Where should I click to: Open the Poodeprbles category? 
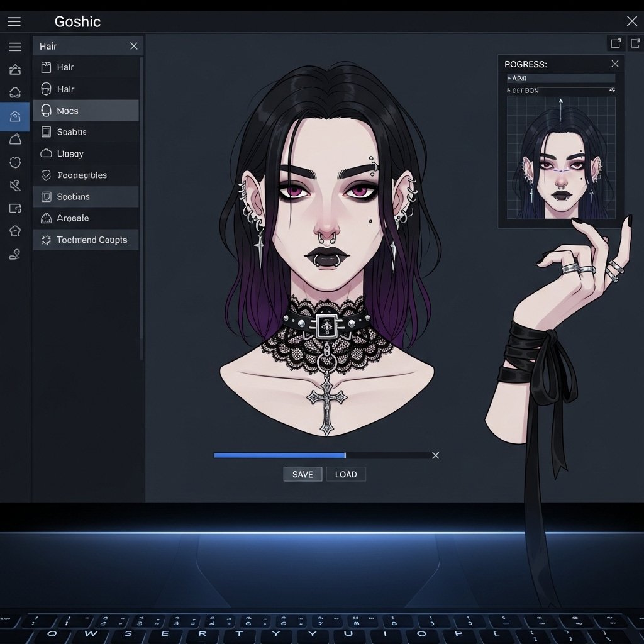86,175
